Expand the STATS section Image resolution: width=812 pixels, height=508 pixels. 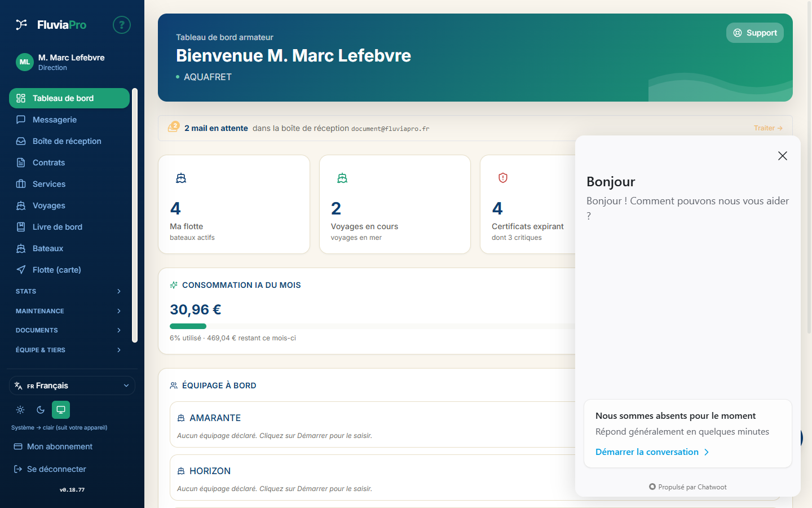pos(68,291)
